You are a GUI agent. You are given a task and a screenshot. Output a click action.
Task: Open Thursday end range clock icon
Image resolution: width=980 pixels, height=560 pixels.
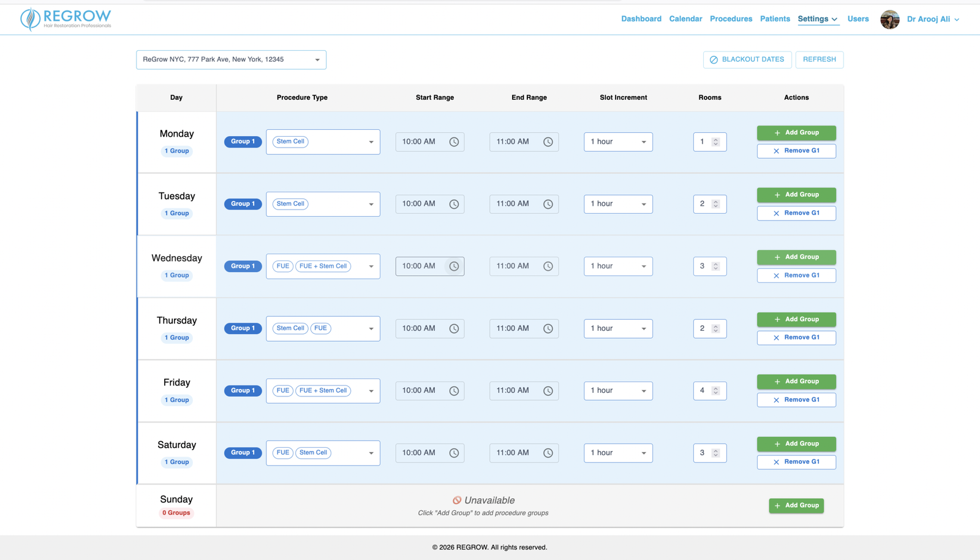tap(548, 329)
